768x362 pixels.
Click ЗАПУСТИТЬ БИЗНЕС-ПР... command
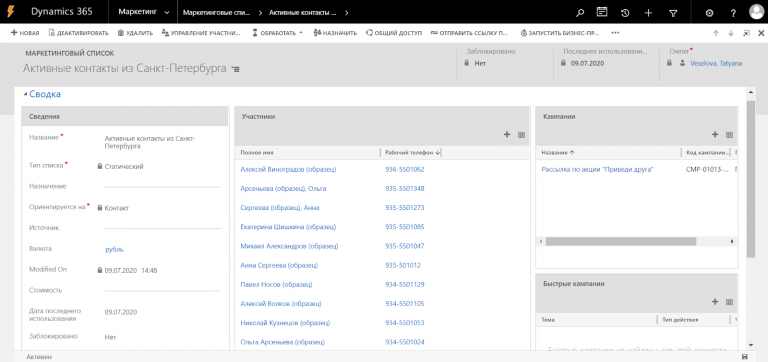point(560,33)
